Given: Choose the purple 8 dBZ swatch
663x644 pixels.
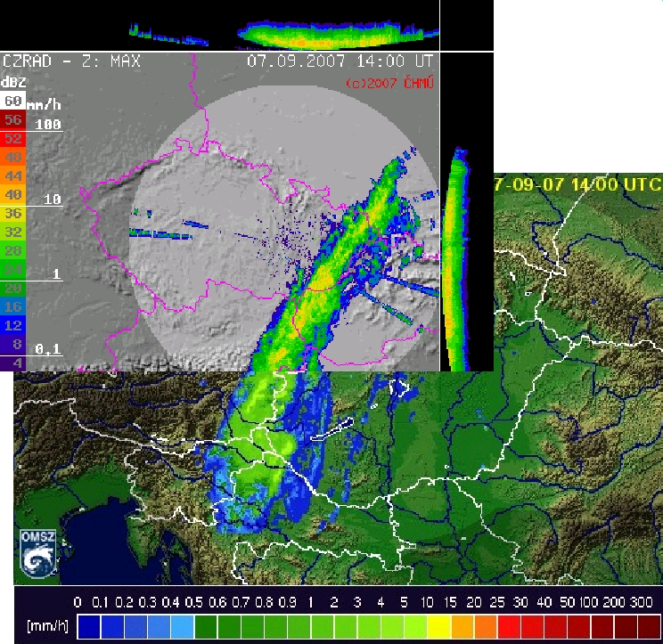Looking at the screenshot, I should pos(12,343).
